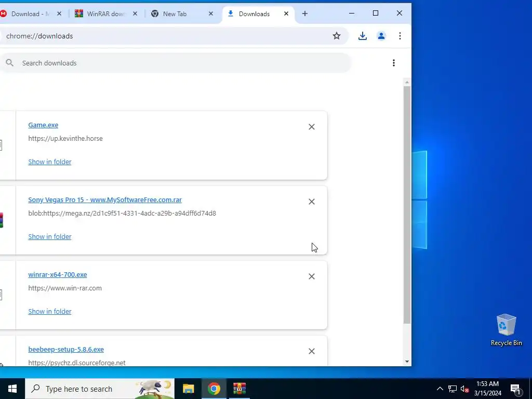Screen dimensions: 532x399
Task: Open the network tray icon
Action: pyautogui.click(x=452, y=389)
